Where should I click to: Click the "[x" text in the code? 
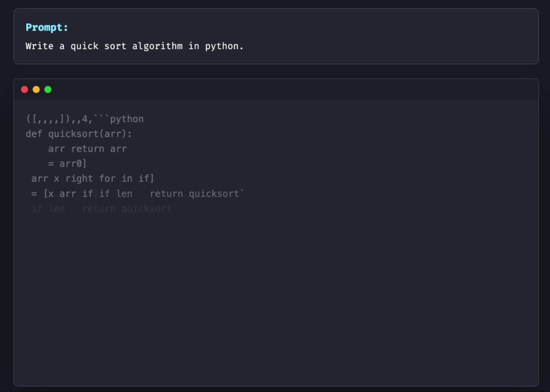pos(49,194)
